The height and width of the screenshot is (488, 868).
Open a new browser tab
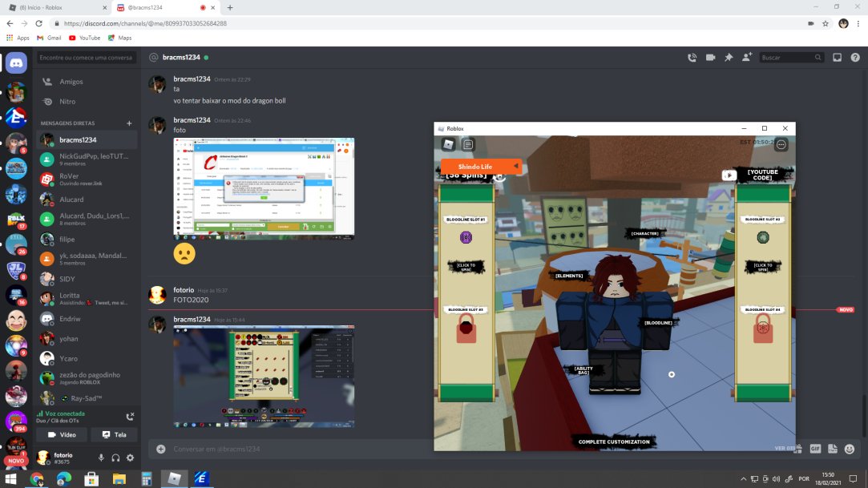(x=230, y=8)
